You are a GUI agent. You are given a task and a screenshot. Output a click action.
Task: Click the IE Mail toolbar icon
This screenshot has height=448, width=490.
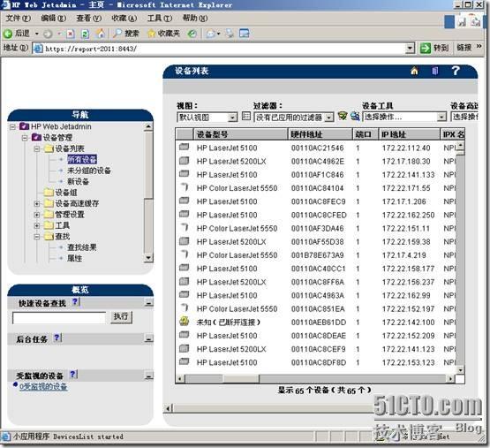coord(212,34)
